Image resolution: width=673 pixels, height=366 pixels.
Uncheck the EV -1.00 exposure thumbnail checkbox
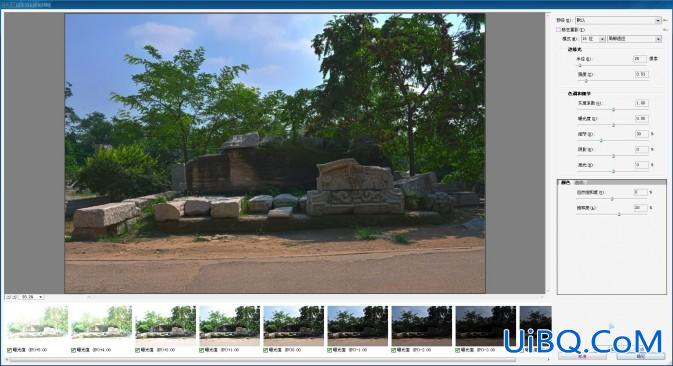[x=330, y=350]
